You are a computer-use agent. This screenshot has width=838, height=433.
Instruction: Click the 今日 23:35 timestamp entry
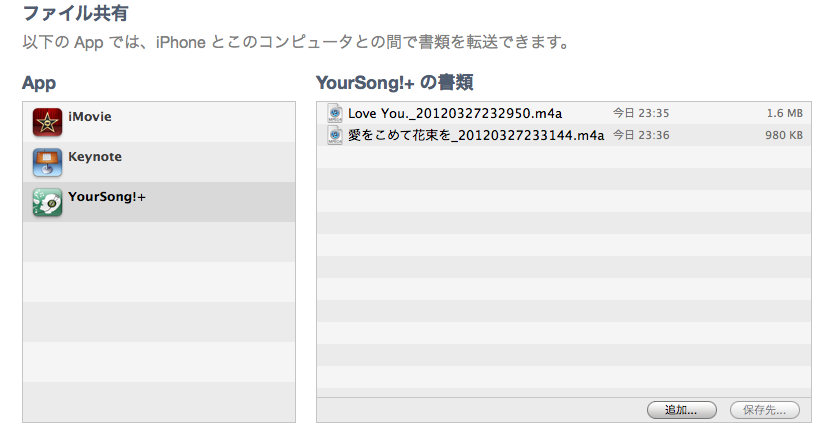pos(641,113)
